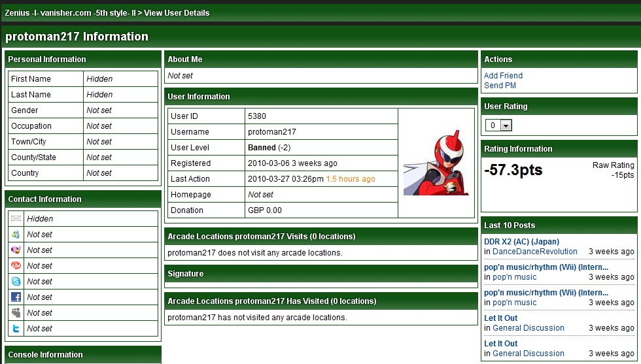
Task: Open the DDR X2 (AC) (Japan) post
Action: point(522,241)
